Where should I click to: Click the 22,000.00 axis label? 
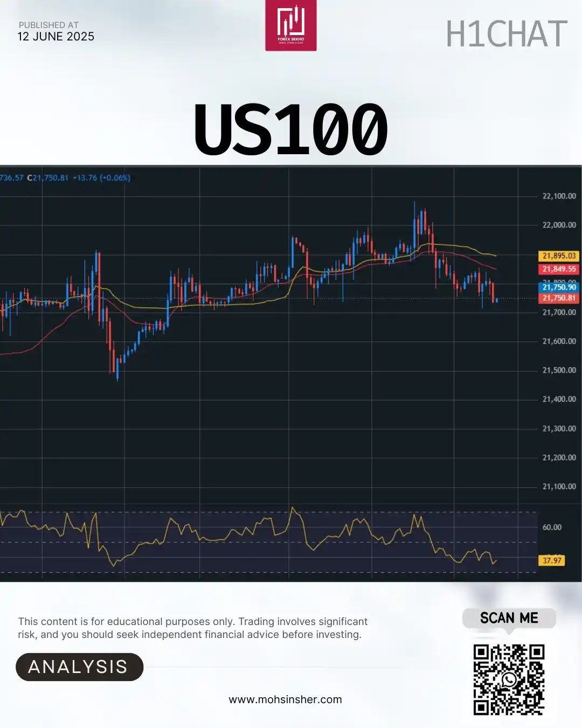pyautogui.click(x=559, y=225)
